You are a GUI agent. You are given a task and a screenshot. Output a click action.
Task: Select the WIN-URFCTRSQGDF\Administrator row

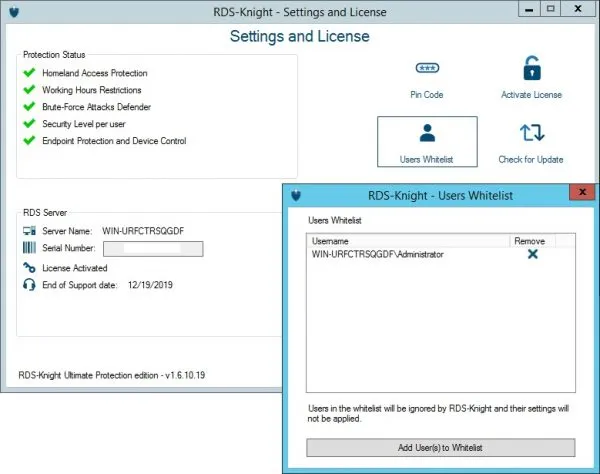(x=440, y=254)
